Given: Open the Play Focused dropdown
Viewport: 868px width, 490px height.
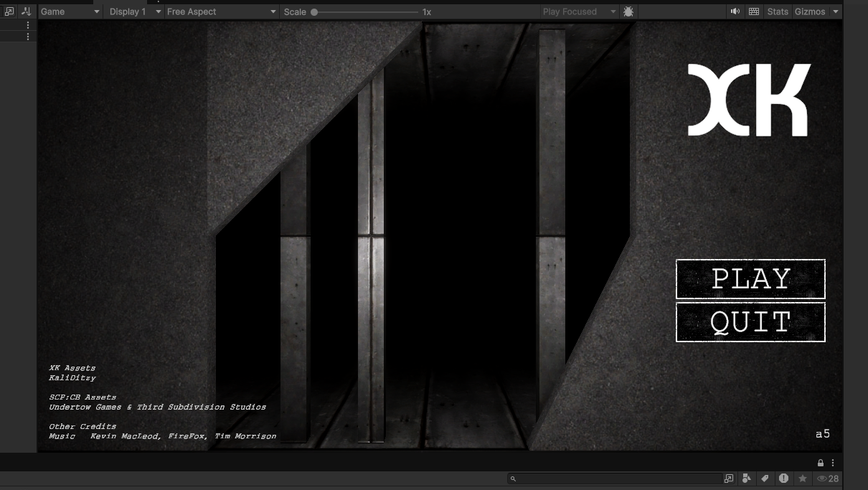Looking at the screenshot, I should [580, 11].
